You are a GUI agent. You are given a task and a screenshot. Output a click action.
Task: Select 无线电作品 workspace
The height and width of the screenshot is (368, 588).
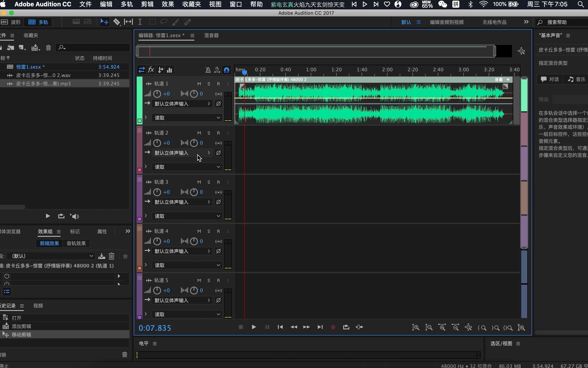coord(494,22)
